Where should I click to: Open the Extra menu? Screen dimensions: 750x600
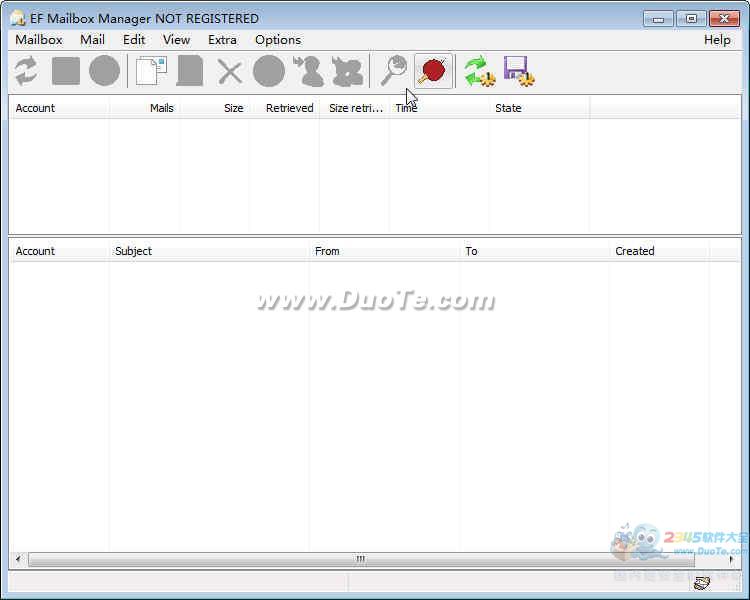(222, 40)
